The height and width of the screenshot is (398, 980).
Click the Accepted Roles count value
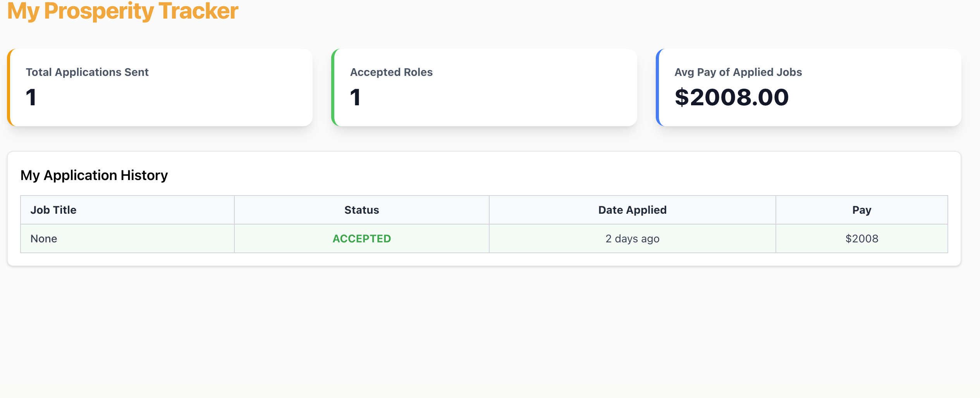[x=355, y=97]
